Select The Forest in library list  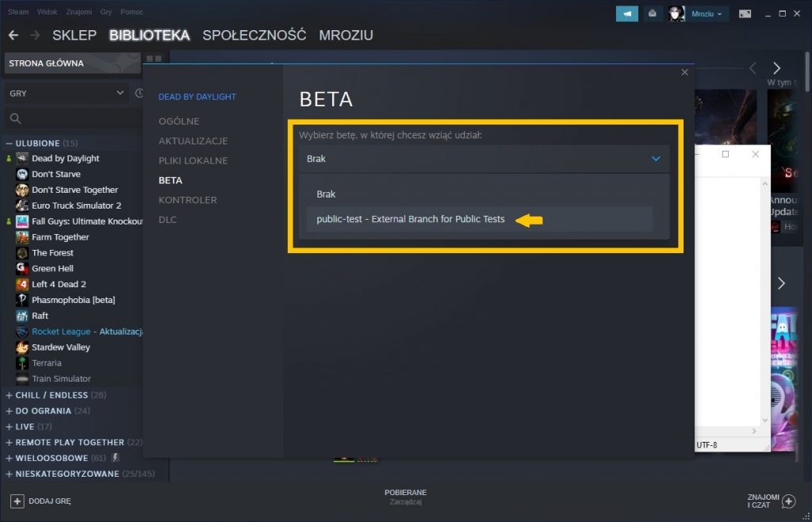point(53,253)
